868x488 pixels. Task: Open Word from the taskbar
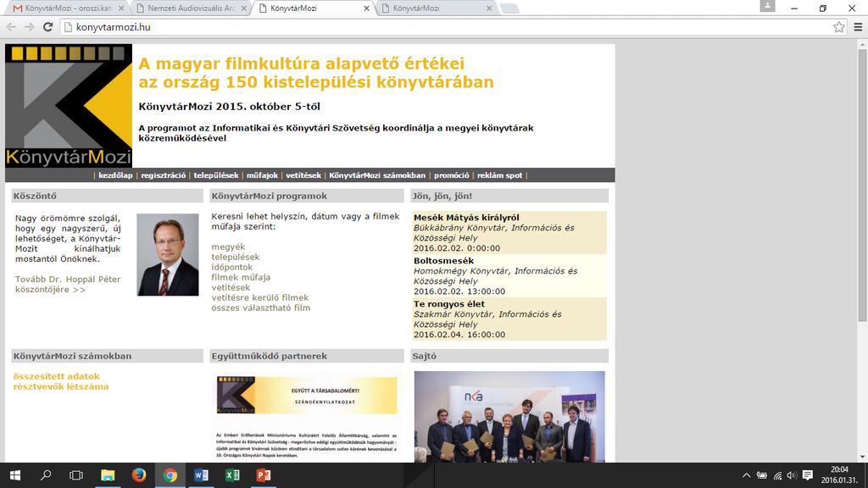coord(201,475)
